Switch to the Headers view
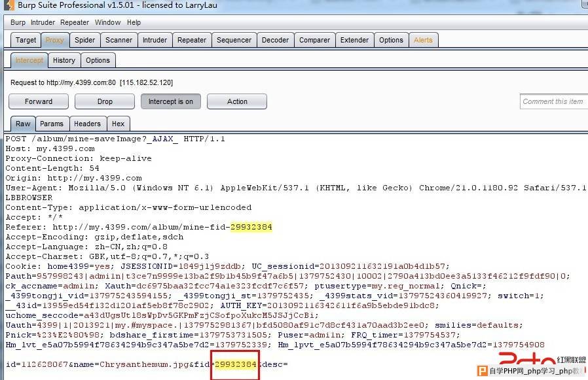 point(87,124)
